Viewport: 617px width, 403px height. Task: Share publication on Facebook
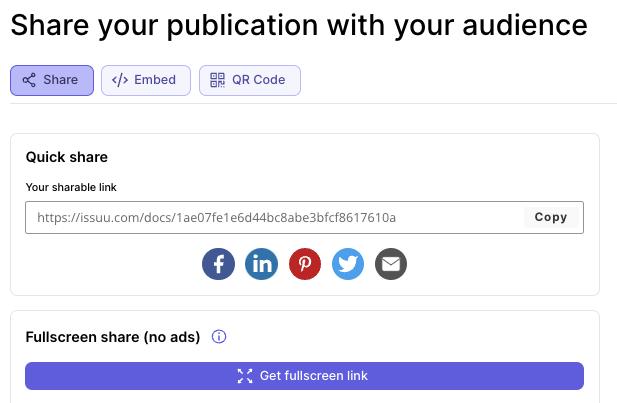point(218,264)
